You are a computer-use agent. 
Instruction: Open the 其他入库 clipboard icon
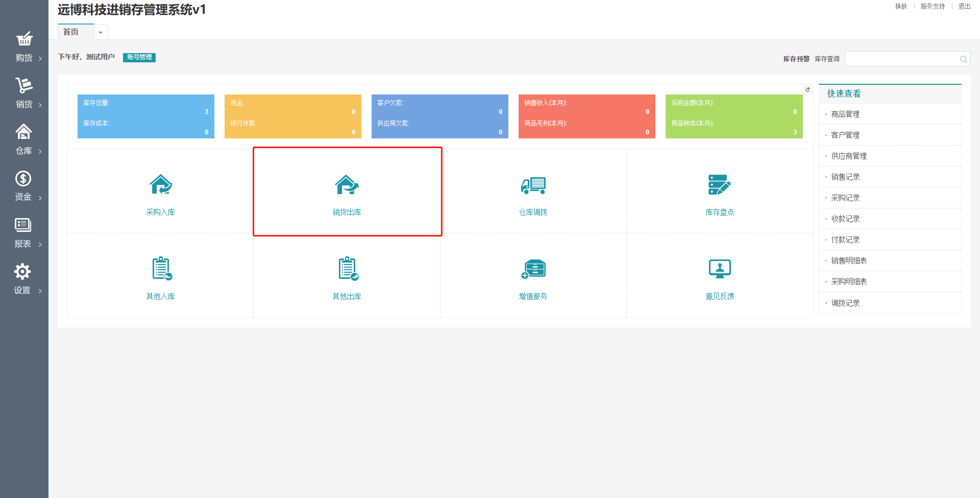[162, 269]
